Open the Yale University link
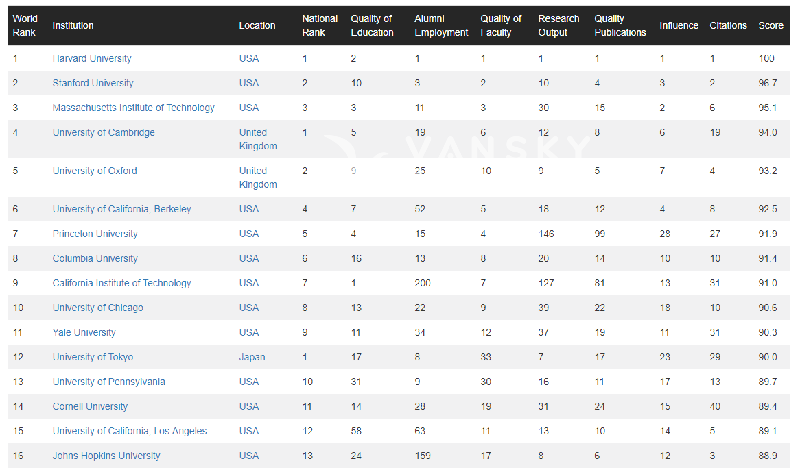Screen dimensions: 800x474 point(84,333)
